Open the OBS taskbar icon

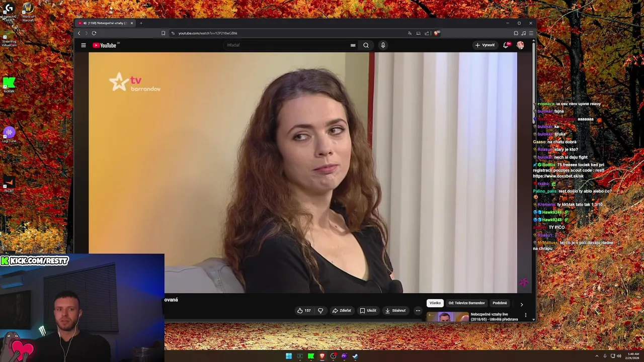(333, 356)
